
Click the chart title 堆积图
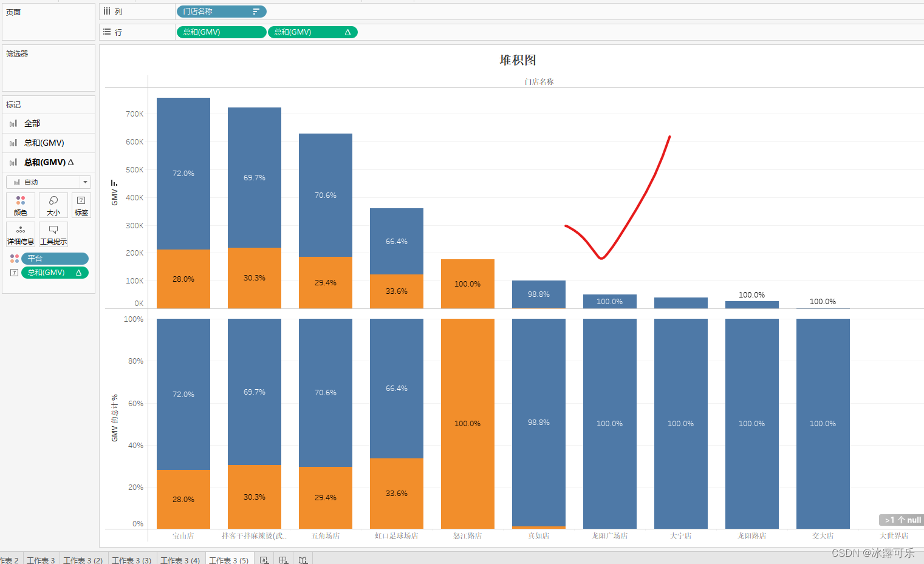pyautogui.click(x=518, y=60)
